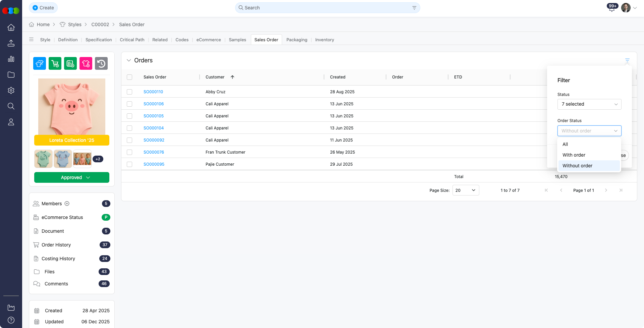This screenshot has width=644, height=328.
Task: Open the Status 7 selected dropdown
Action: [589, 104]
